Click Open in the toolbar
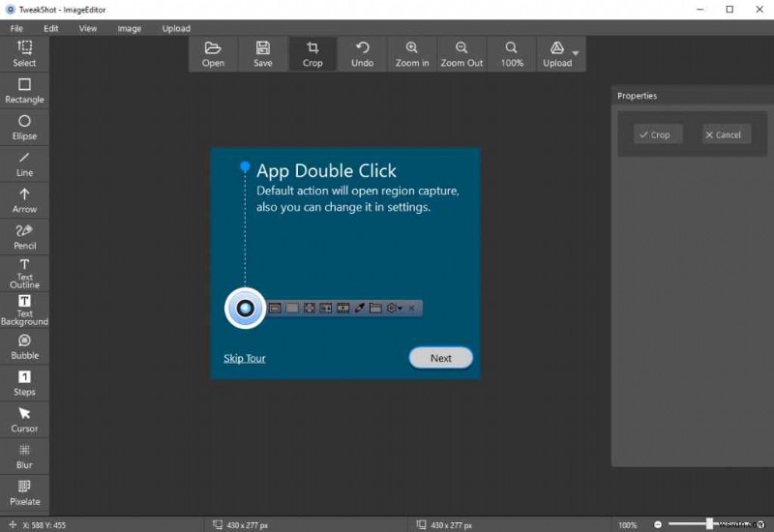This screenshot has width=774, height=532. [213, 54]
